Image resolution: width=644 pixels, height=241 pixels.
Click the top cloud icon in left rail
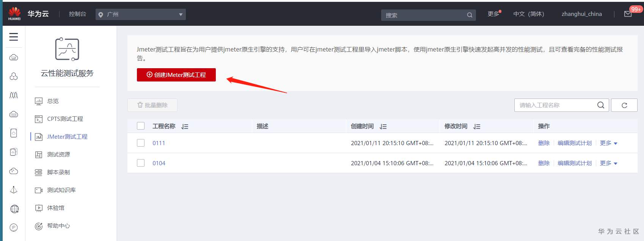point(14,58)
